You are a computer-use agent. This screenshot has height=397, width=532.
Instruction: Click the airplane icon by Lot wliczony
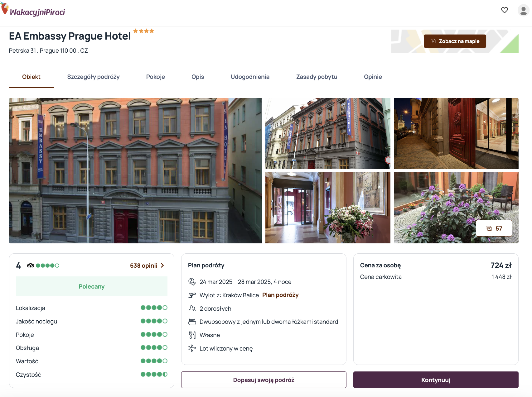pyautogui.click(x=192, y=348)
